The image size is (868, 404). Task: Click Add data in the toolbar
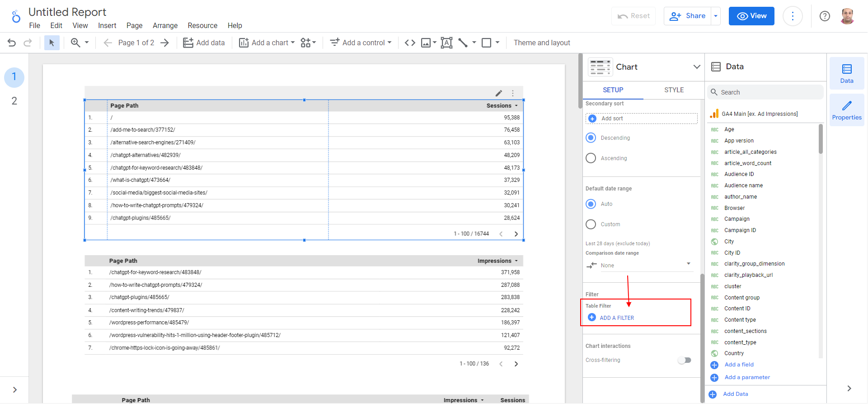[204, 43]
